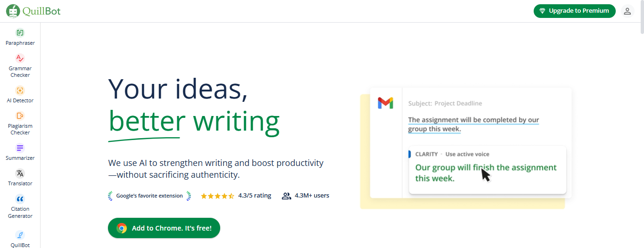Click the QuillBot robot logo
The image size is (644, 248).
(13, 11)
